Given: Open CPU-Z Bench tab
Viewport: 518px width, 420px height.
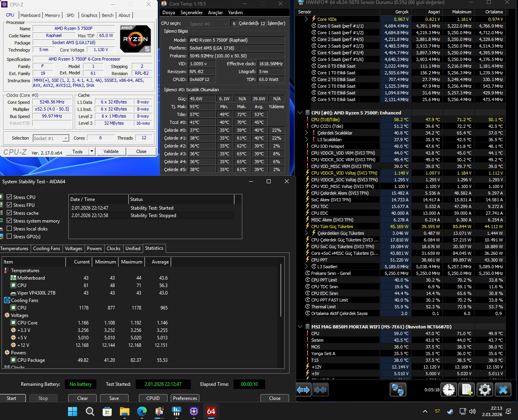Looking at the screenshot, I should point(107,15).
